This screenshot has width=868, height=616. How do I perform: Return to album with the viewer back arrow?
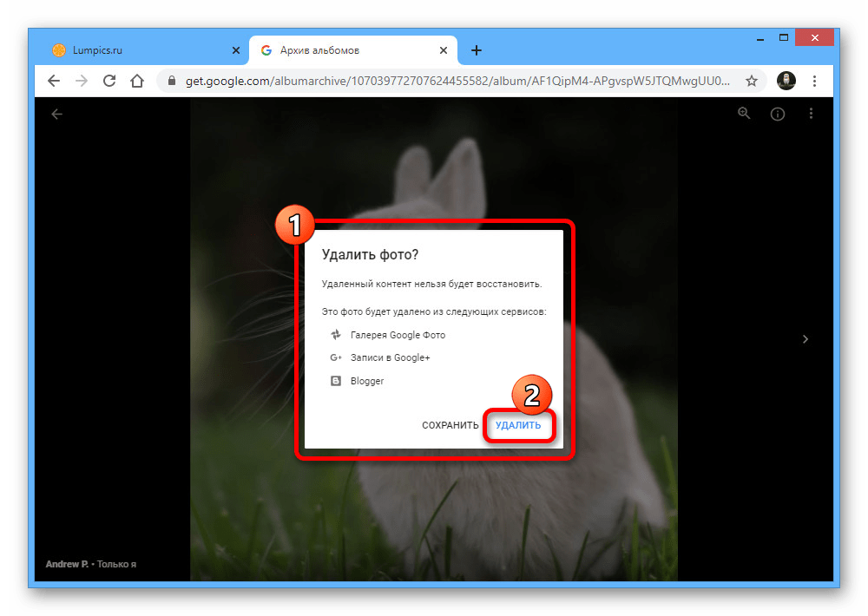point(57,114)
